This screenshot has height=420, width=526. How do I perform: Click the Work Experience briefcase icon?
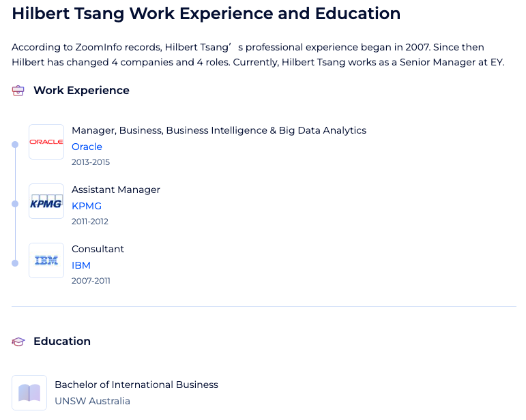click(x=18, y=91)
